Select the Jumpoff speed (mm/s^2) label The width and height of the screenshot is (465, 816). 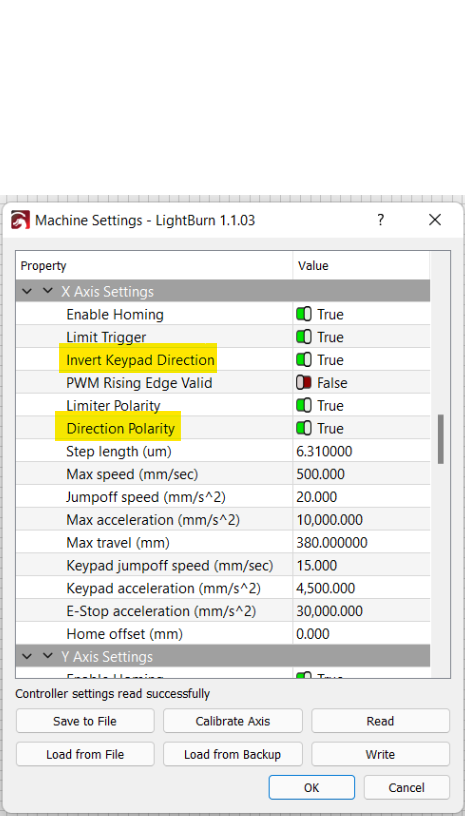coord(146,497)
